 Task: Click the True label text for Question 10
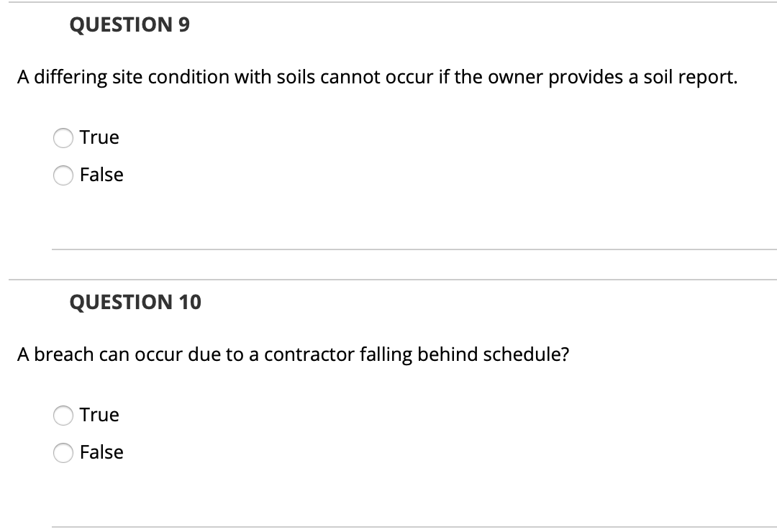coord(99,416)
